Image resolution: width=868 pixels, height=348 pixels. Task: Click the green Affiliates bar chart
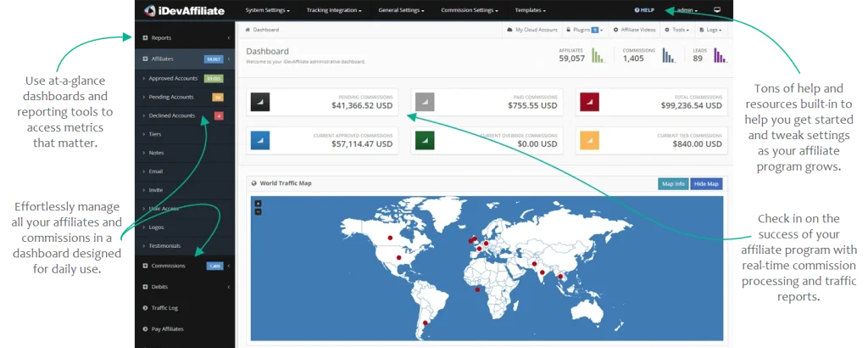598,55
